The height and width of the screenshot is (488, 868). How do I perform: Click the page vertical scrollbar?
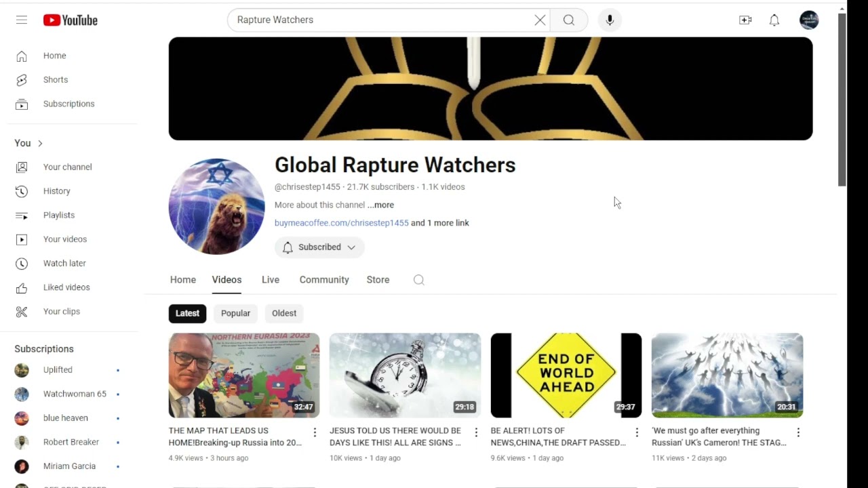[x=842, y=100]
